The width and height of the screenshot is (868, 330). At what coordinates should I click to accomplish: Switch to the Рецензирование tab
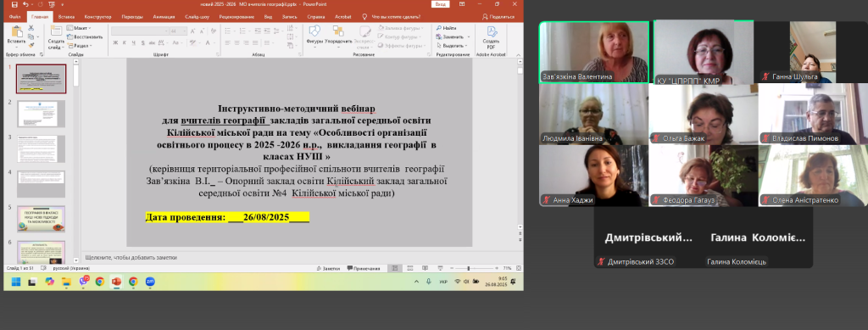pyautogui.click(x=236, y=17)
